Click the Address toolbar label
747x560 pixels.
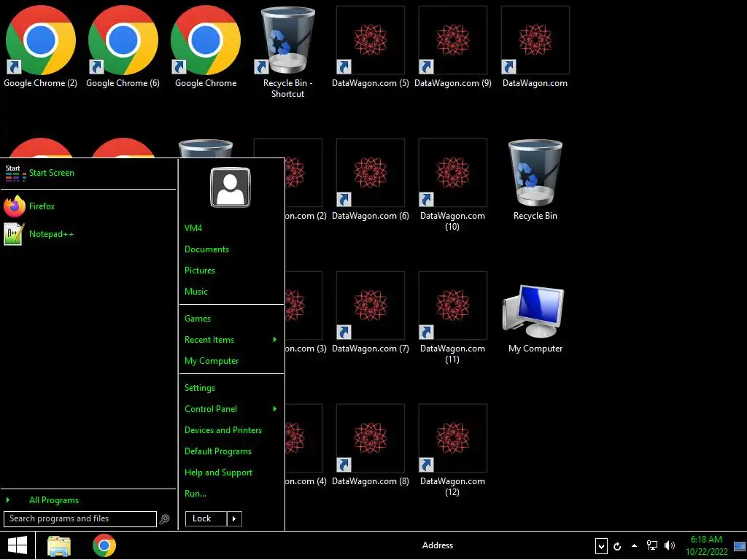pyautogui.click(x=438, y=545)
